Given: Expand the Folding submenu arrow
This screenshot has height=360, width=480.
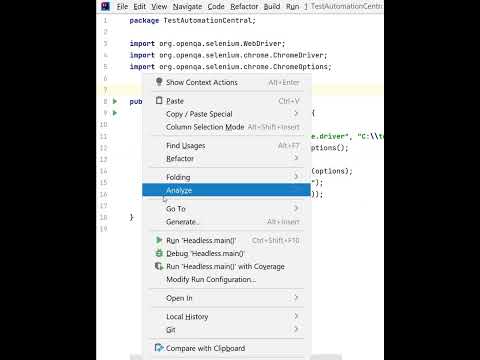Looking at the screenshot, I should coord(296,176).
